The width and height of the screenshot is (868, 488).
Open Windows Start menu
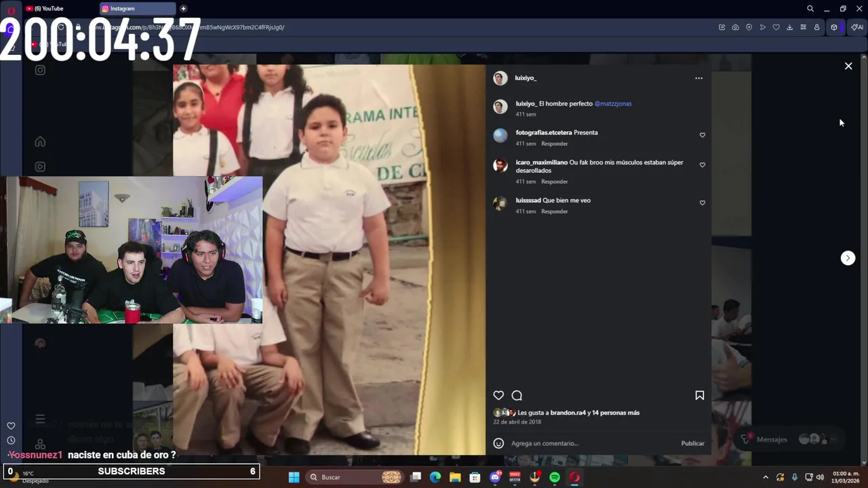pos(294,477)
